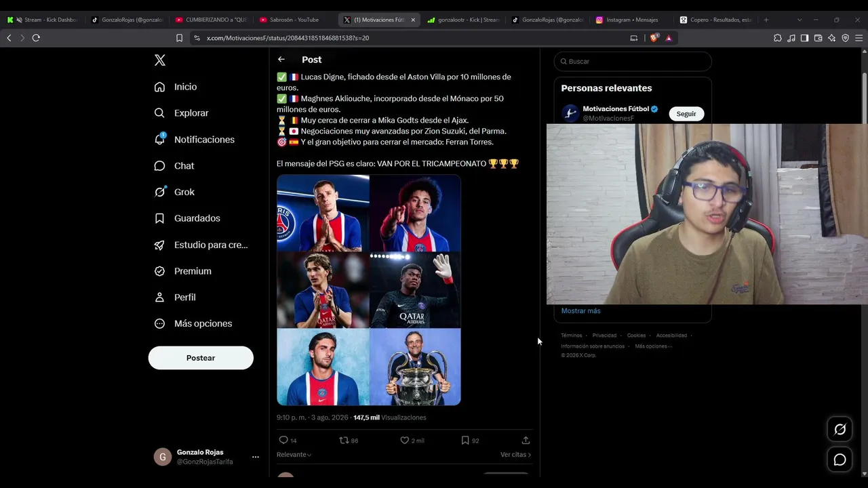Viewport: 868px width, 488px height.
Task: Repost this post using the repost icon
Action: (344, 441)
